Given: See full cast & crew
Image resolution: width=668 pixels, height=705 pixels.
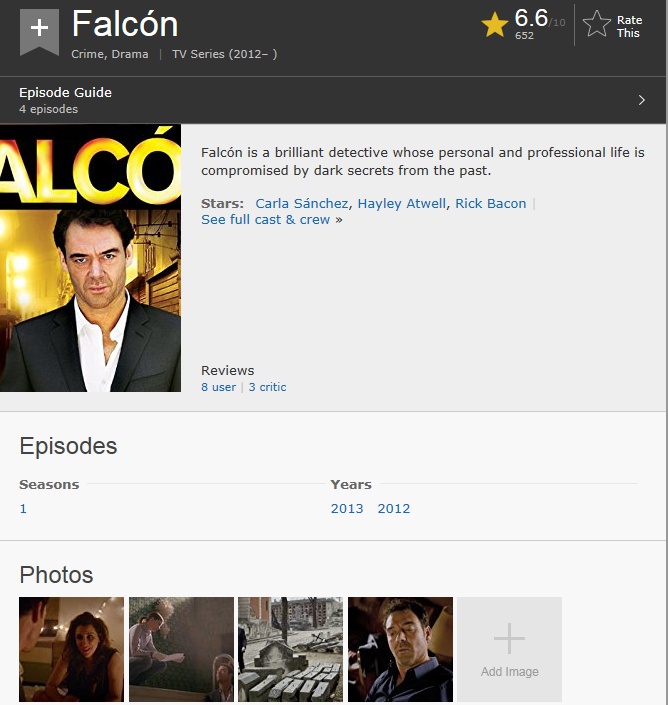Looking at the screenshot, I should click(266, 220).
